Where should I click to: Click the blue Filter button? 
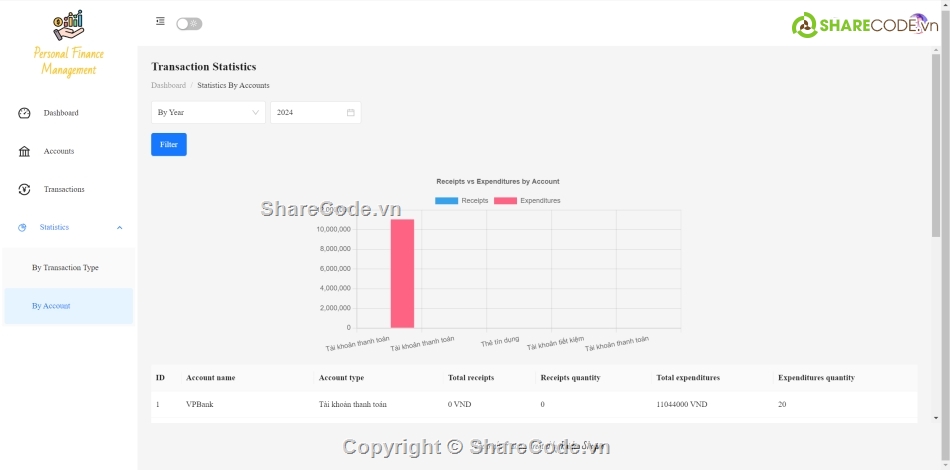click(x=169, y=145)
